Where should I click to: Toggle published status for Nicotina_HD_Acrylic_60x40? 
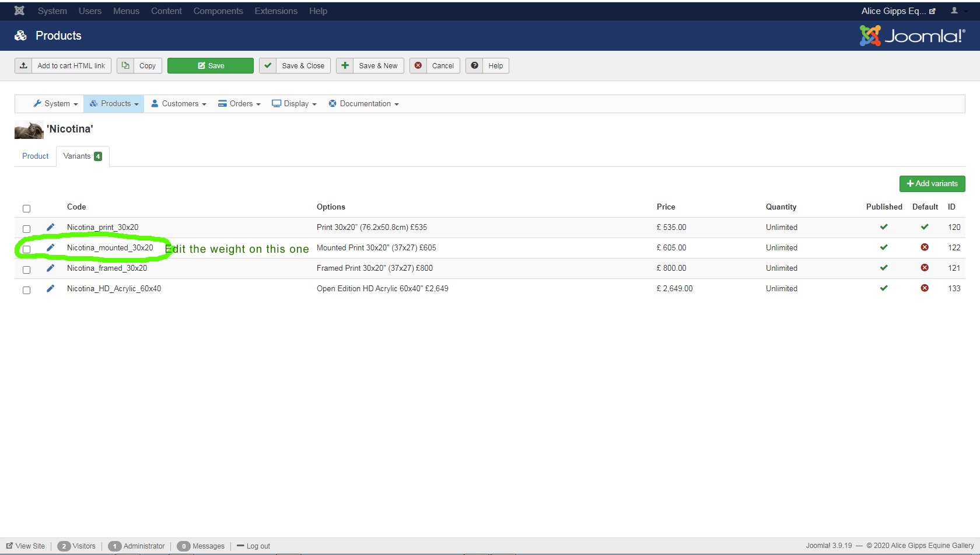(884, 288)
